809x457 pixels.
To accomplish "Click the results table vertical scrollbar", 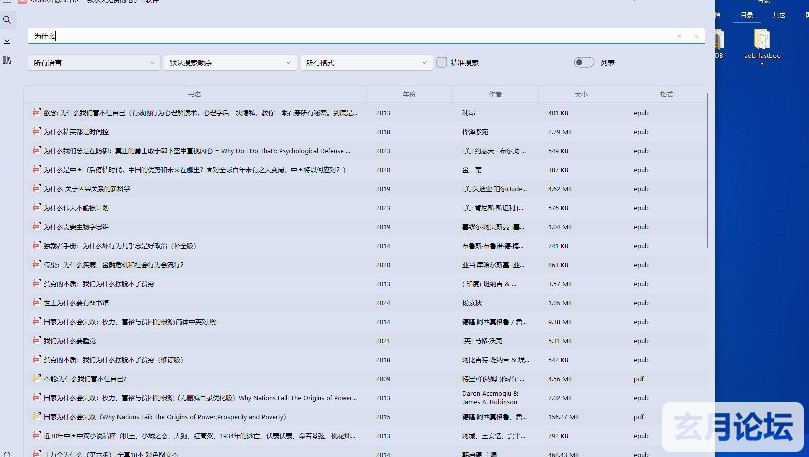I will pos(707,170).
